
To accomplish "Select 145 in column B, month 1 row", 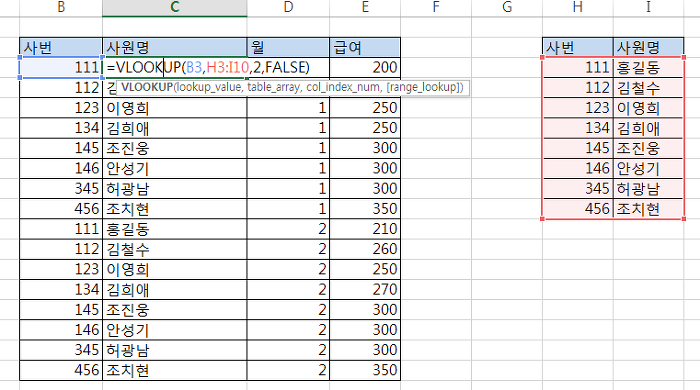I will coord(61,148).
